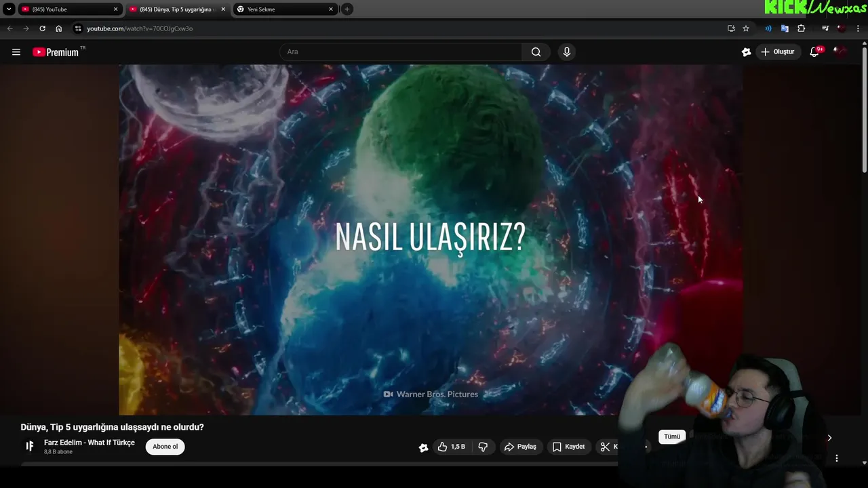Bookmark this page with star icon
The image size is (868, 488).
click(746, 28)
